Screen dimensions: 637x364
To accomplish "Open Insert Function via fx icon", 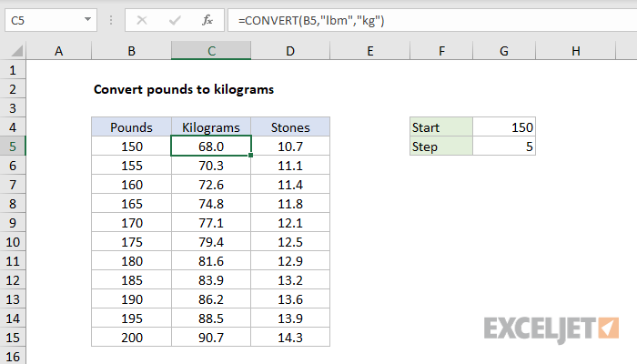I will pos(207,19).
